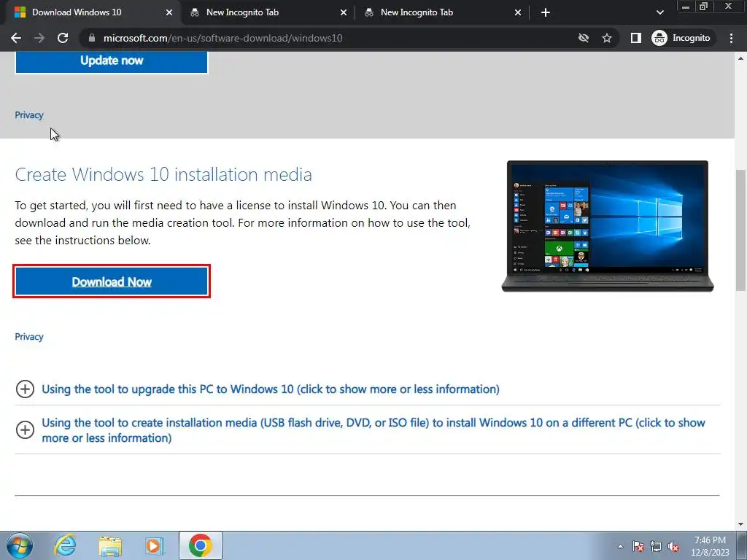Viewport: 747px width, 560px height.
Task: Click the Privacy link below Download Now
Action: 29,337
